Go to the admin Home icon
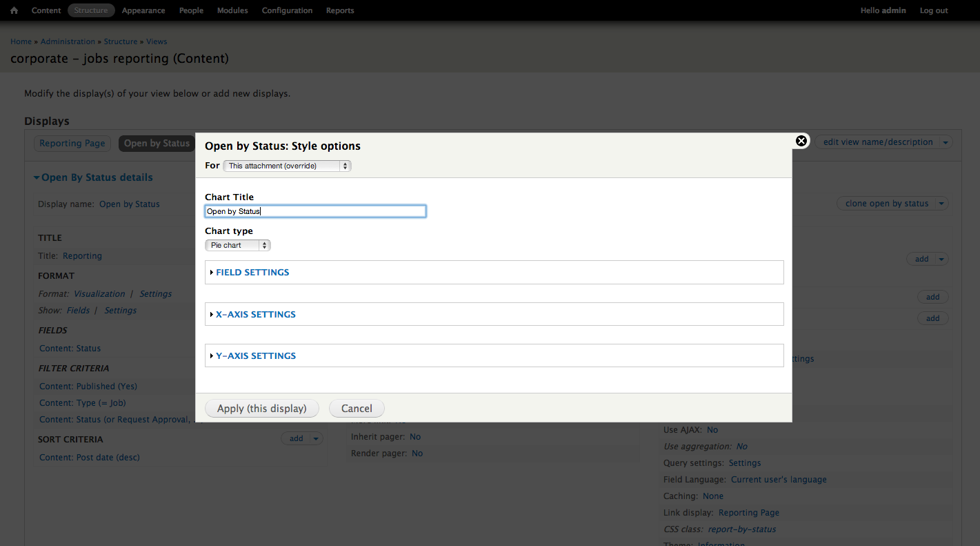 click(14, 10)
